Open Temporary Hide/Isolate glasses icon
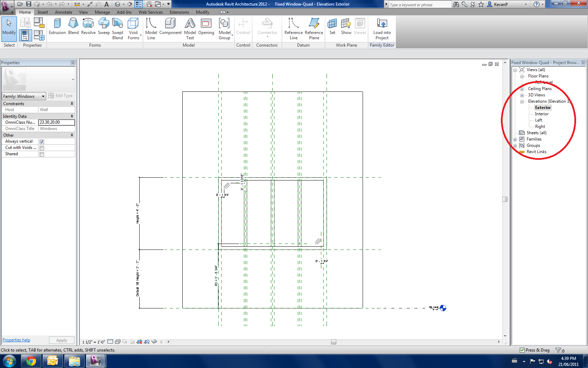This screenshot has height=368, width=588. point(154,342)
